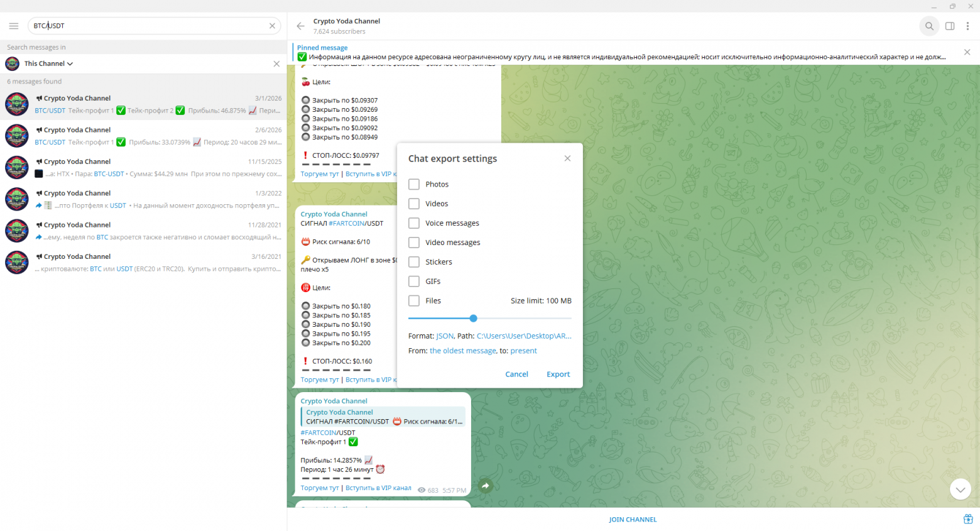Open the gift icon beside Join Channel

click(x=968, y=519)
